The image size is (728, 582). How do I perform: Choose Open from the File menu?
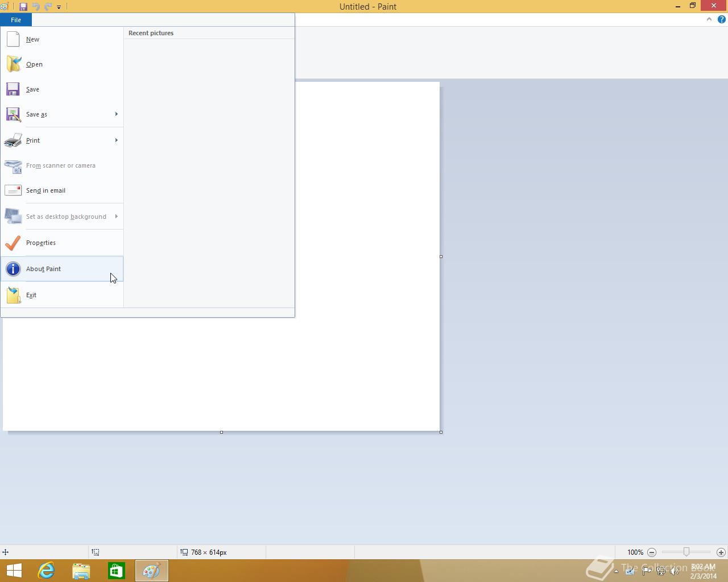tap(62, 64)
